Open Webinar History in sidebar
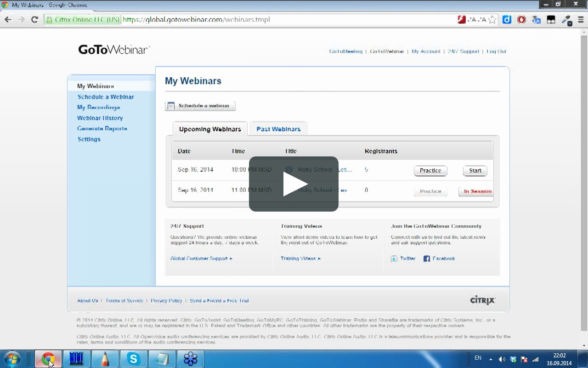 tap(100, 118)
